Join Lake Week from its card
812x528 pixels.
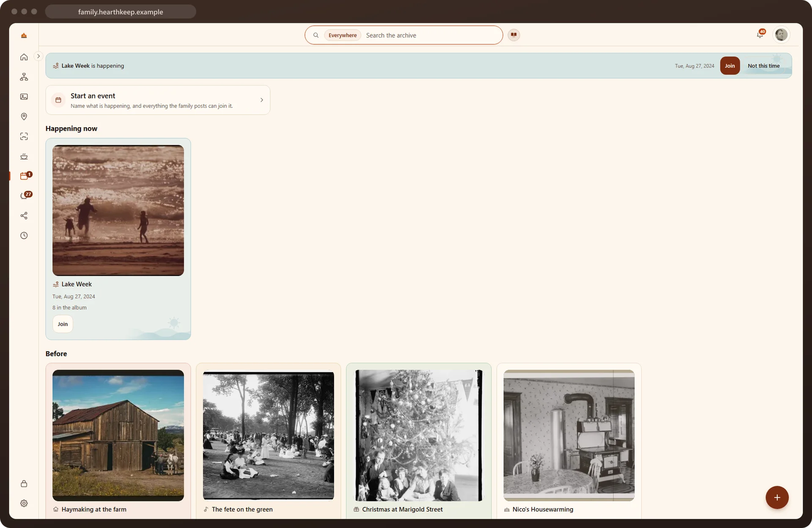click(63, 324)
